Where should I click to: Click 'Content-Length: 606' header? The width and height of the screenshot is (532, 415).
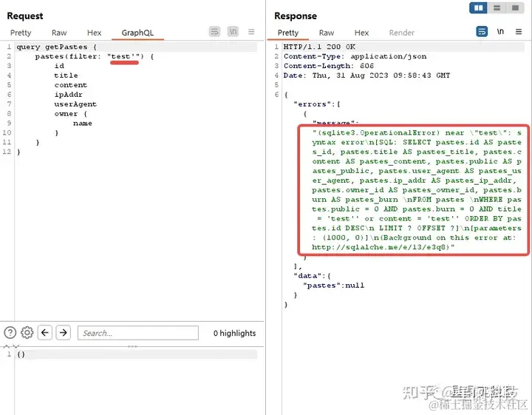click(328, 66)
